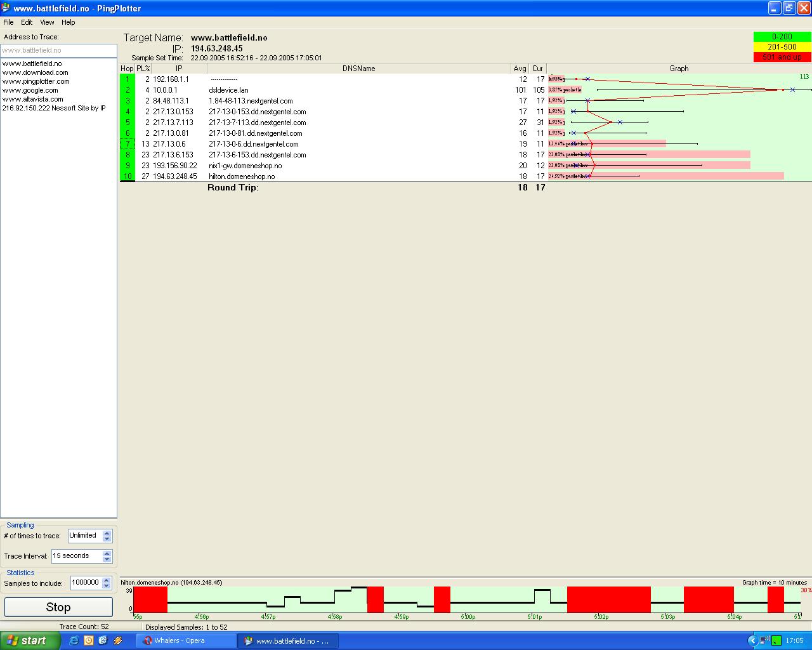Screen dimensions: 812x650
Task: Click the Address to Trace input field
Action: pyautogui.click(x=58, y=50)
